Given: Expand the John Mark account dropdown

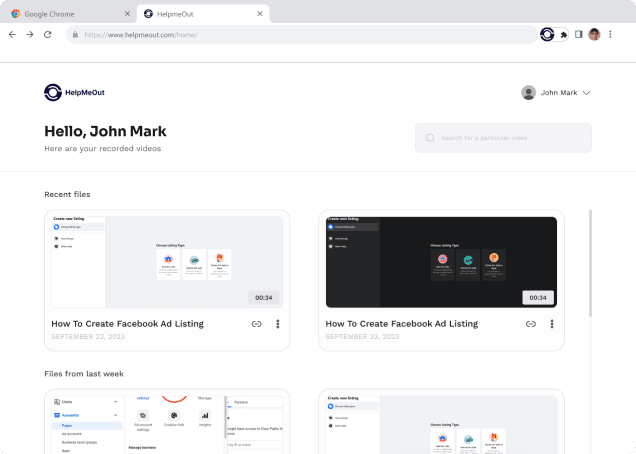Looking at the screenshot, I should [586, 93].
